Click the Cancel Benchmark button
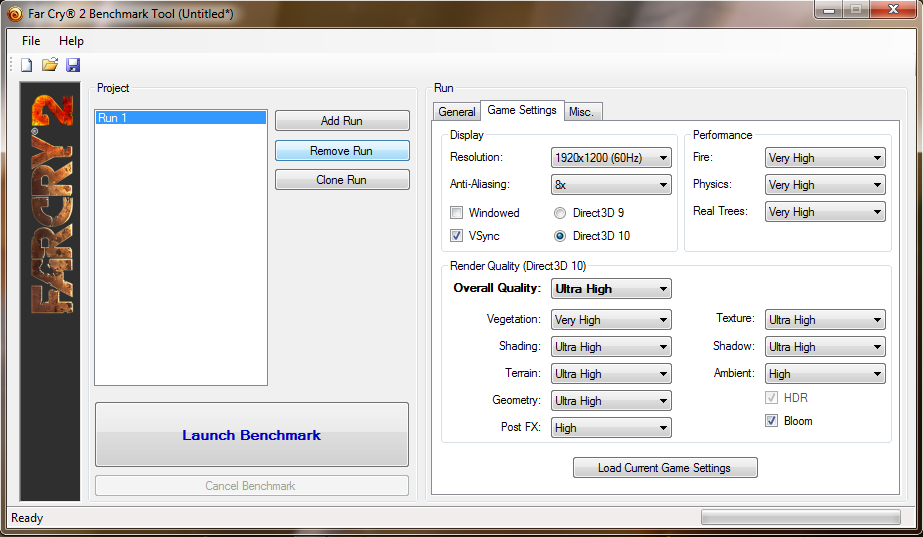 coord(252,486)
